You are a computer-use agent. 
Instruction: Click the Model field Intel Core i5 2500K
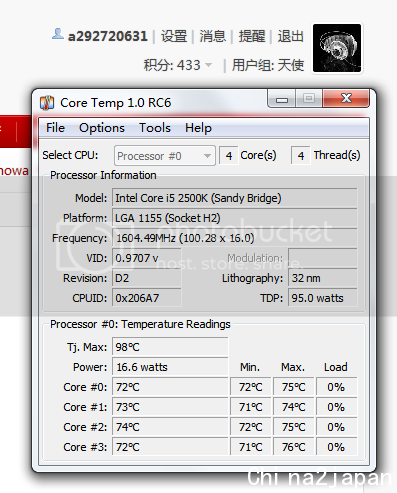[x=234, y=198]
